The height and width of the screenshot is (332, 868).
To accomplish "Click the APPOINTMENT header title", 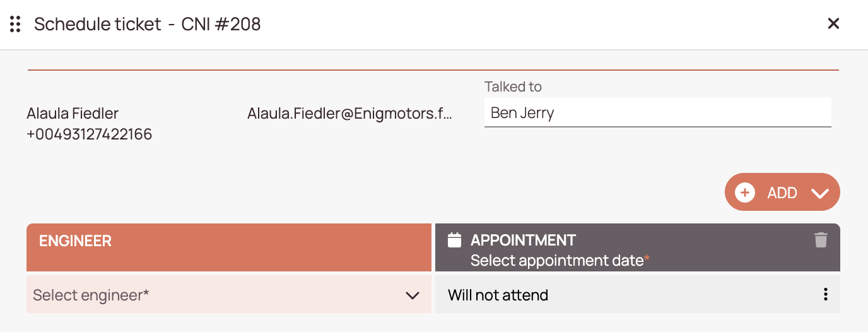I will pyautogui.click(x=523, y=240).
